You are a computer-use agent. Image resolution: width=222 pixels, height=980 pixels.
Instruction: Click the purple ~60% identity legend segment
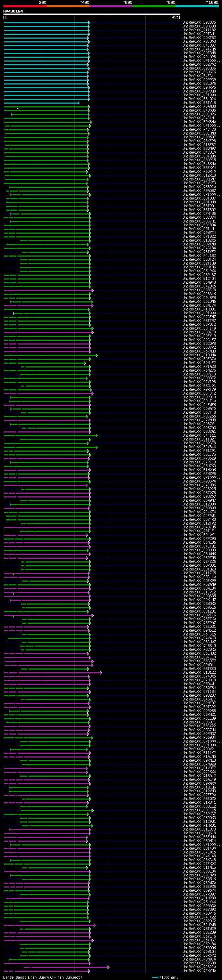(111, 6)
